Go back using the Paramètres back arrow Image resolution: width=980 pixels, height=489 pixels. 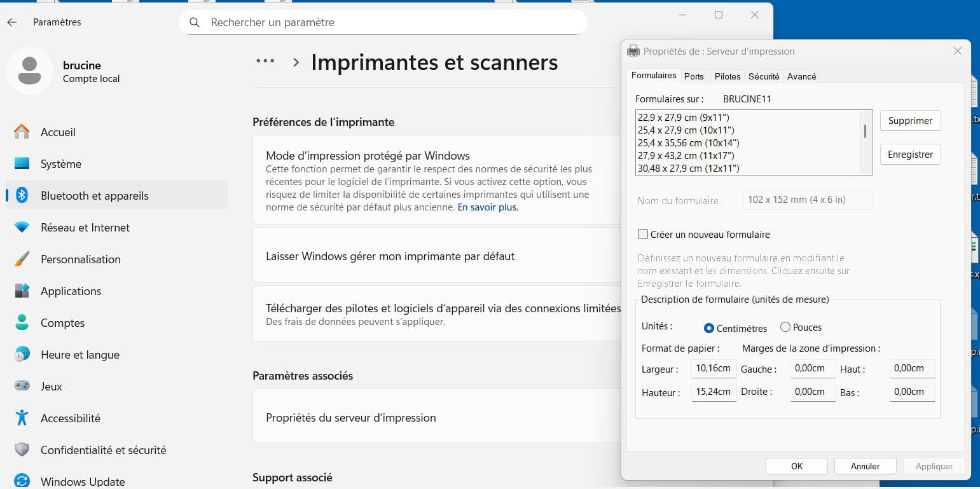click(12, 22)
